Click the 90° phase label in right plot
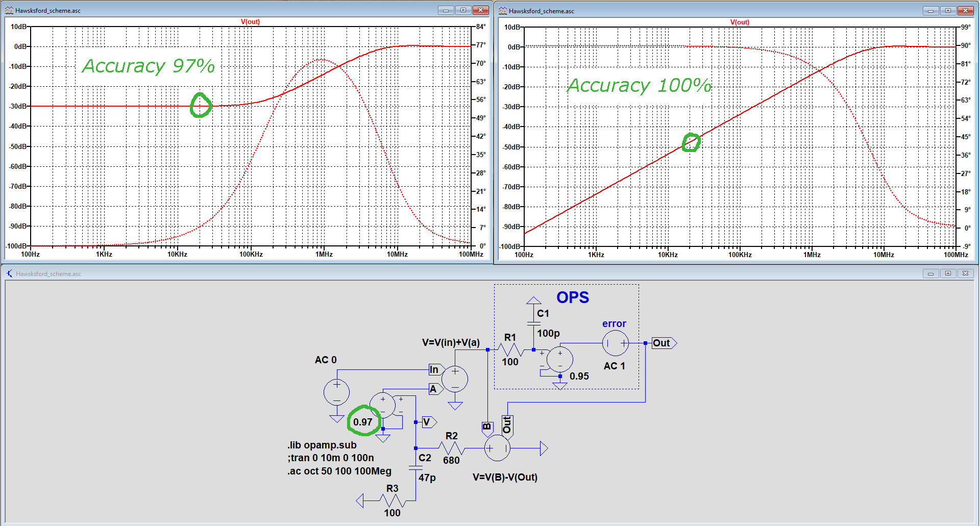980x526 pixels. pyautogui.click(x=966, y=45)
